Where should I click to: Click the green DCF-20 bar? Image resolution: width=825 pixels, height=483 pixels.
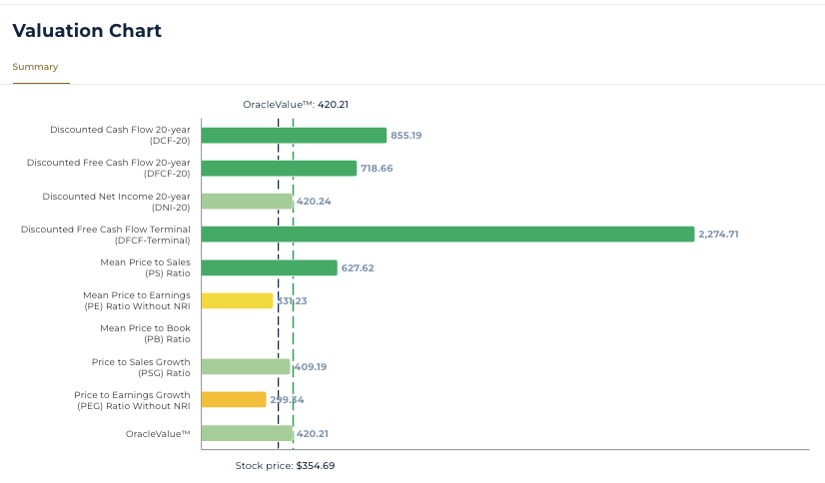point(293,135)
